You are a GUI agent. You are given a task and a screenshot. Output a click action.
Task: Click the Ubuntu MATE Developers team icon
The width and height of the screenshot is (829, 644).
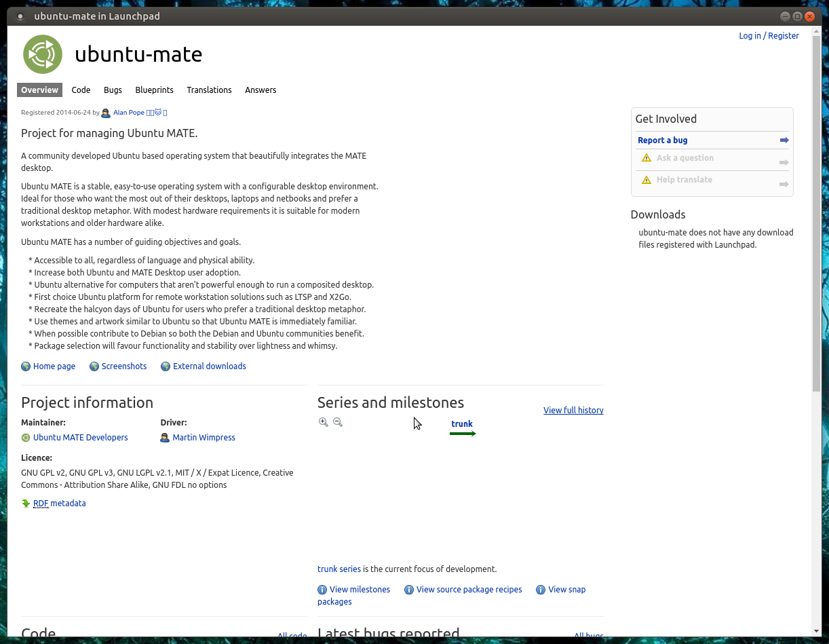click(26, 438)
